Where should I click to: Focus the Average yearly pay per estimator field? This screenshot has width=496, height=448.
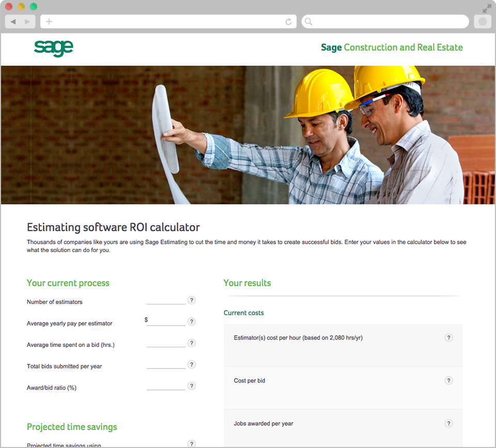(x=166, y=322)
